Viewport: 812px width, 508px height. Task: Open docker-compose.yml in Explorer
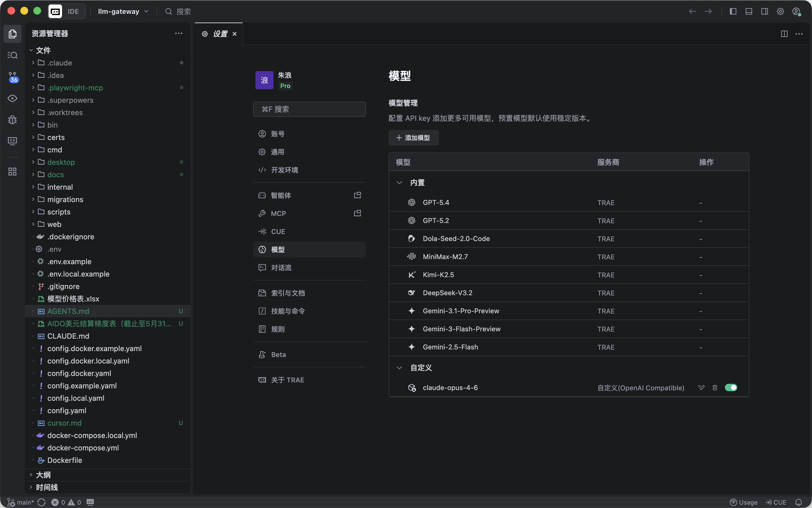(107, 448)
